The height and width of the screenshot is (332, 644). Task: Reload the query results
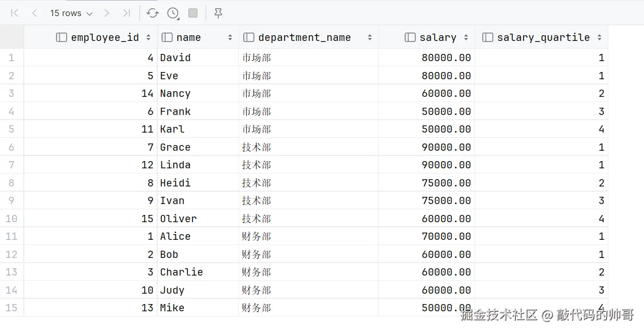tap(152, 13)
